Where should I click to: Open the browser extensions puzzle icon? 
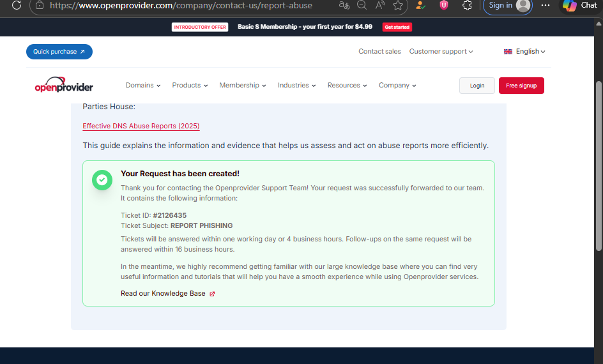coord(467,5)
